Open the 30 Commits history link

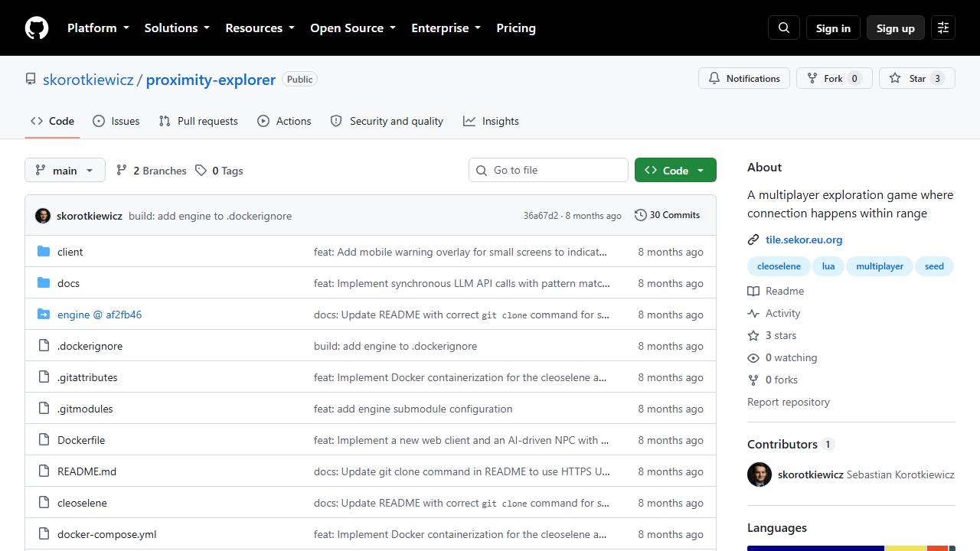pos(668,215)
